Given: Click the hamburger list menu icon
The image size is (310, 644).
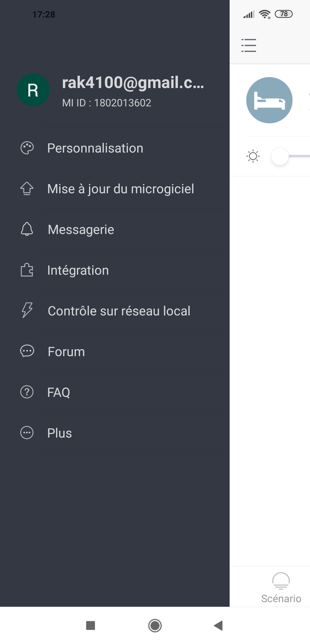Looking at the screenshot, I should [249, 45].
